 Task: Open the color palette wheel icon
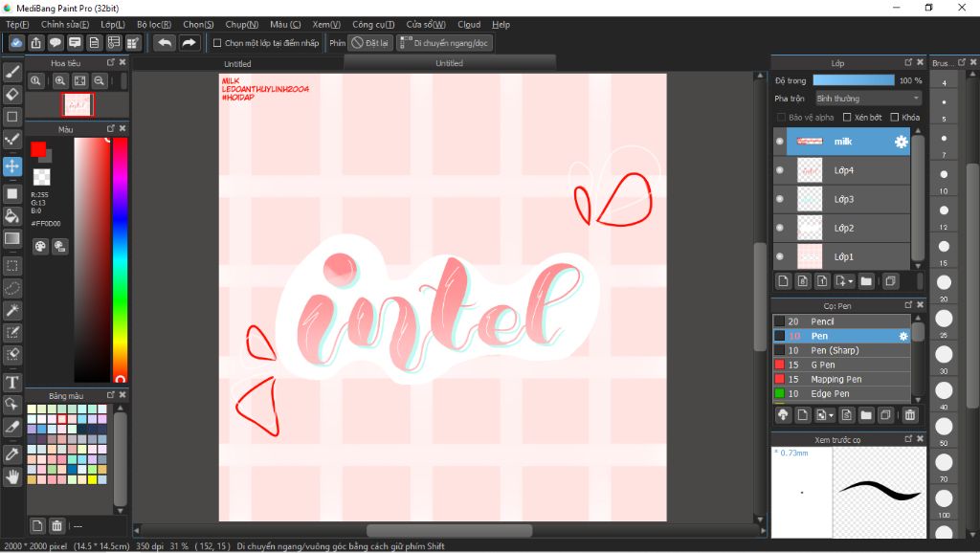tap(40, 246)
